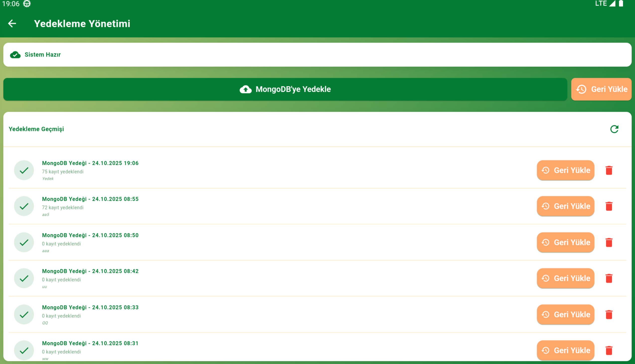Restore the 08:55 backup
Viewport: 635px width, 364px height.
(565, 206)
